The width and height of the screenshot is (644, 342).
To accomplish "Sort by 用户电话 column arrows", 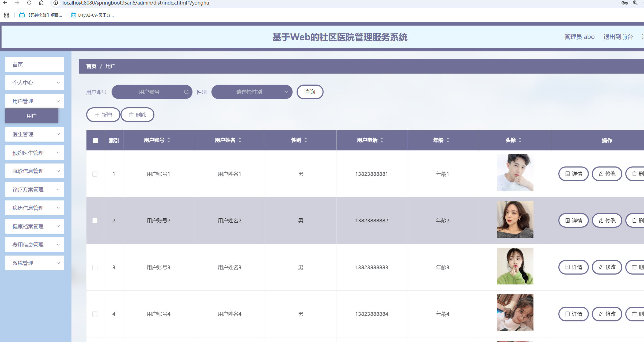I will click(382, 140).
